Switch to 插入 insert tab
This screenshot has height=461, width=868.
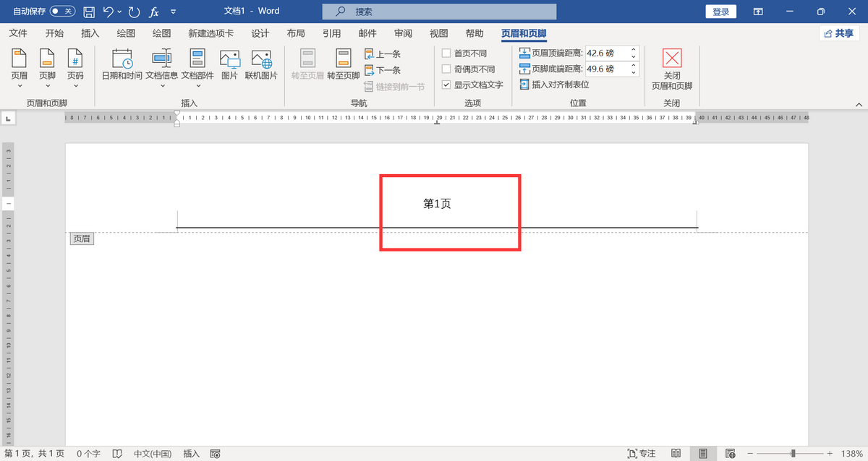click(x=90, y=33)
